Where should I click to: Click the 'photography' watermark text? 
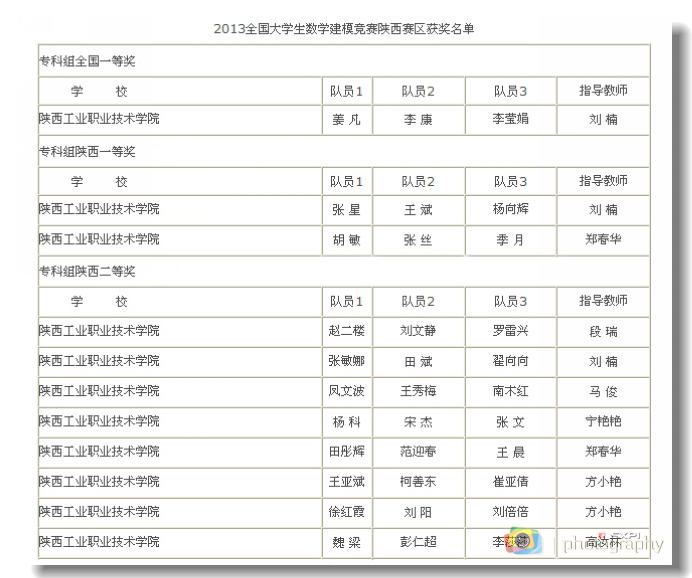[612, 545]
